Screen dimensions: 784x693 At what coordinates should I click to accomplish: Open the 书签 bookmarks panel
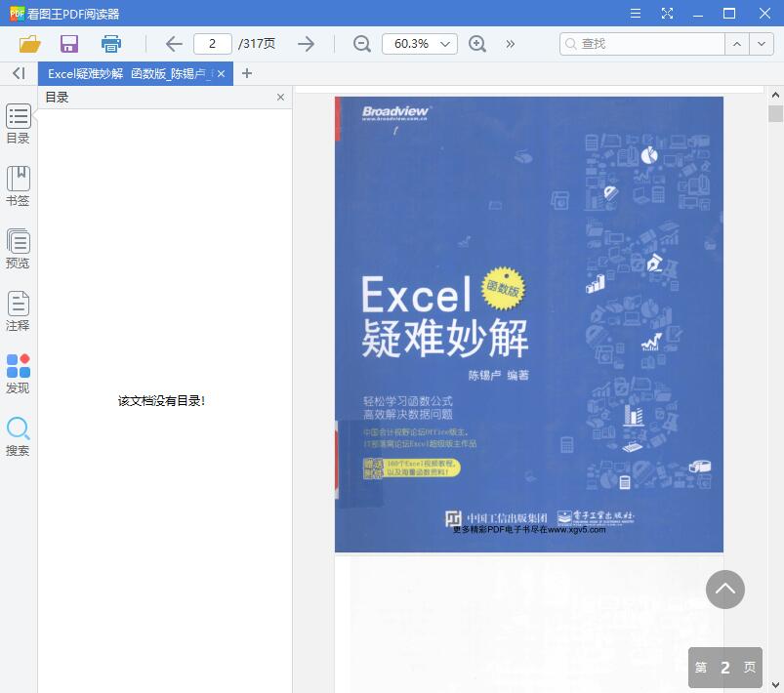point(18,183)
